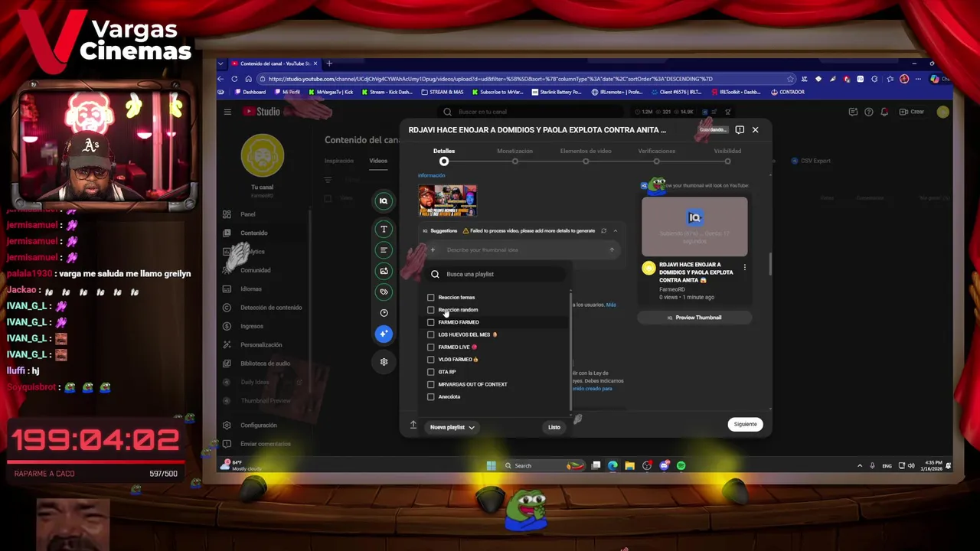
Task: Open a new browser tab
Action: 329,64
